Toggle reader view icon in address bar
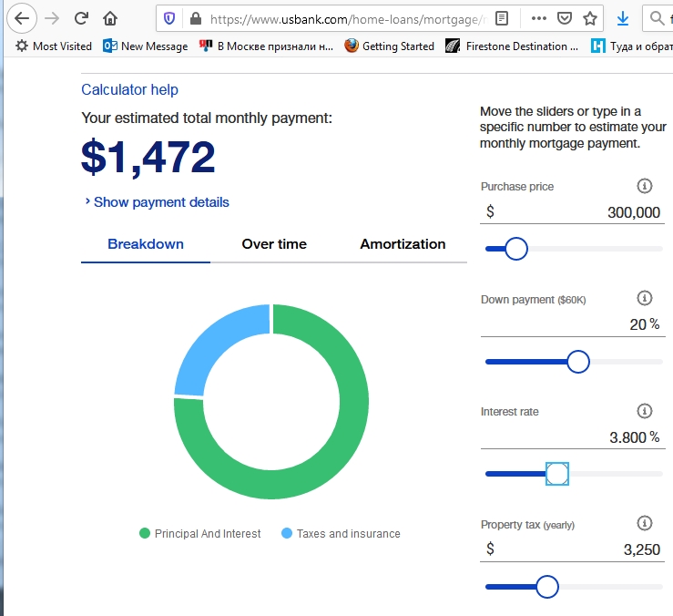 [x=501, y=18]
